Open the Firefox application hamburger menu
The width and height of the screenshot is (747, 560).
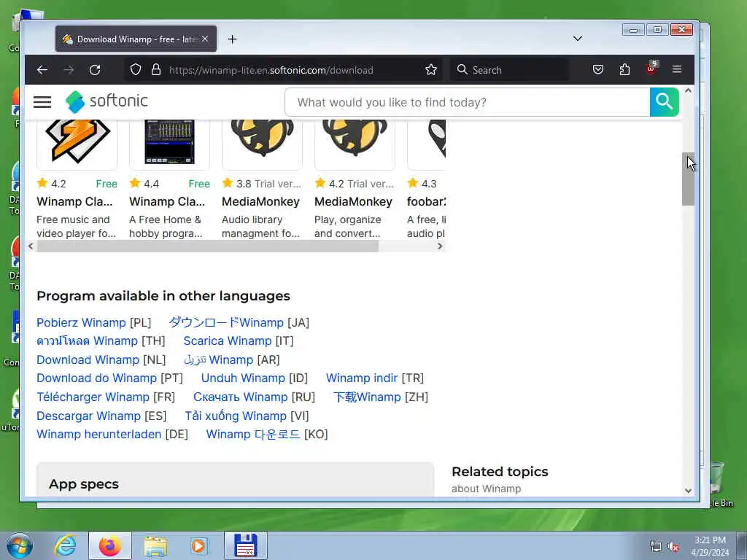pos(677,70)
